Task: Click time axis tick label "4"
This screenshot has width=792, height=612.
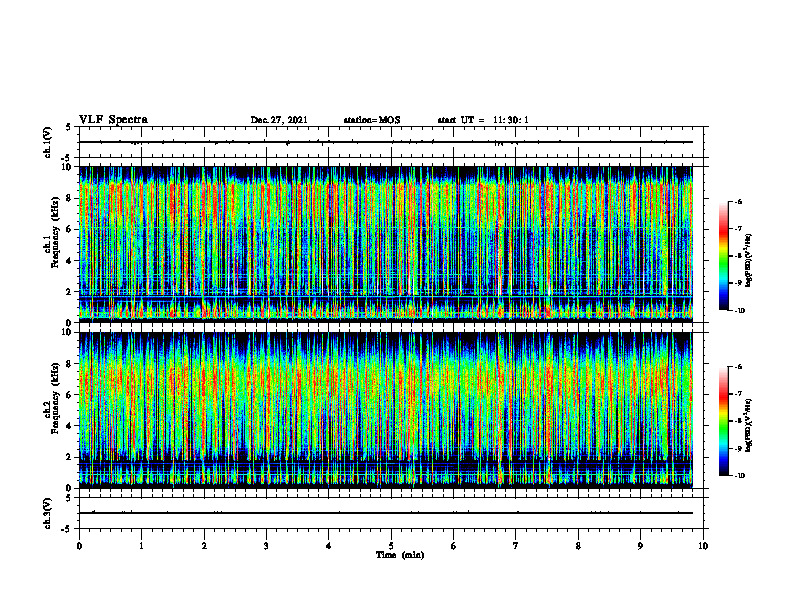Action: (x=329, y=546)
